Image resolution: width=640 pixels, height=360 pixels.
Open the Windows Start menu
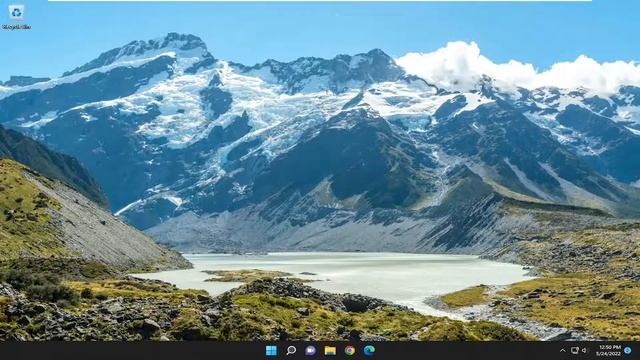tap(271, 350)
